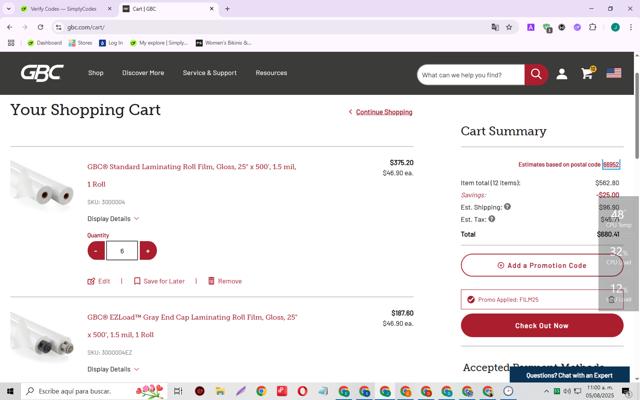Open Questions? Chat with an Expert
This screenshot has height=400, width=640.
click(x=569, y=375)
